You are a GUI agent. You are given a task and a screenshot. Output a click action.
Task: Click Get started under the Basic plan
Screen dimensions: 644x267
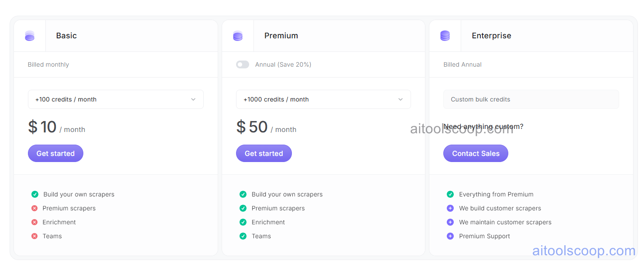pos(55,153)
